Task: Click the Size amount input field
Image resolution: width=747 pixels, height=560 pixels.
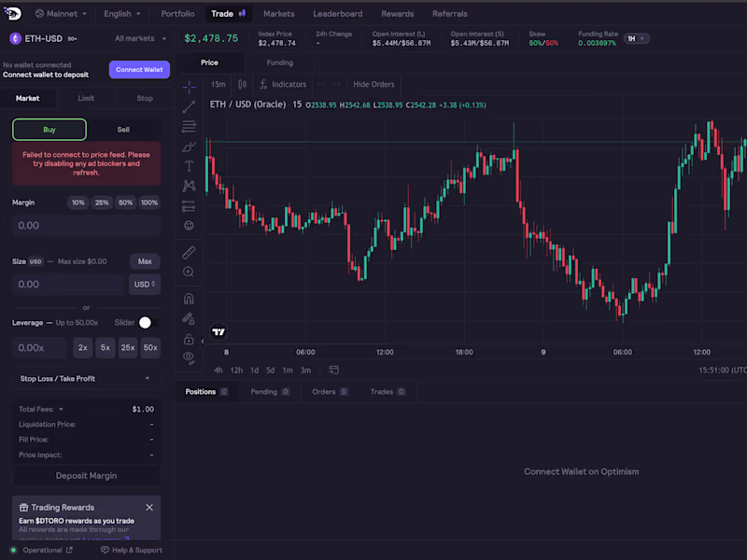Action: coord(68,285)
